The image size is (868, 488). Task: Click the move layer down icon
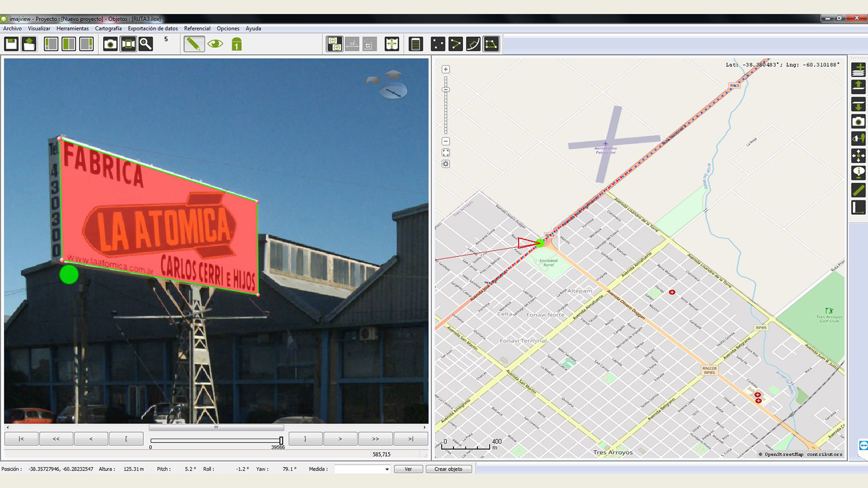(859, 104)
